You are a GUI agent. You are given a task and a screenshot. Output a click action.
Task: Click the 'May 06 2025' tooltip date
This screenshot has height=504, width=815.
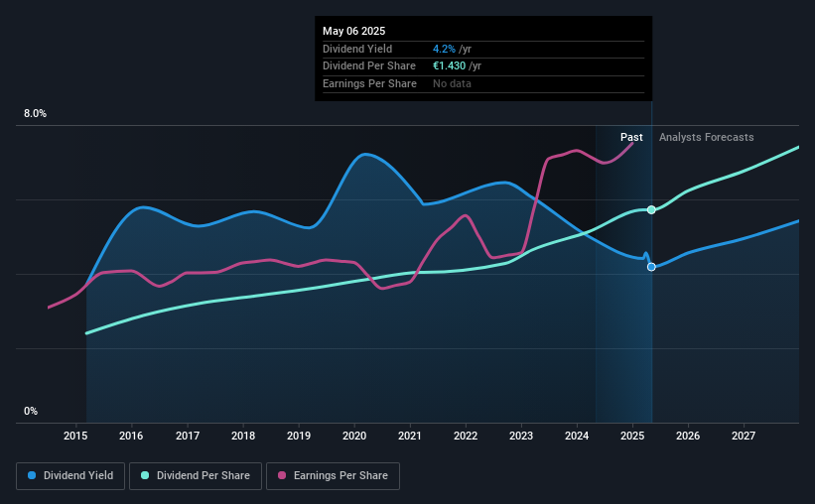pos(354,31)
